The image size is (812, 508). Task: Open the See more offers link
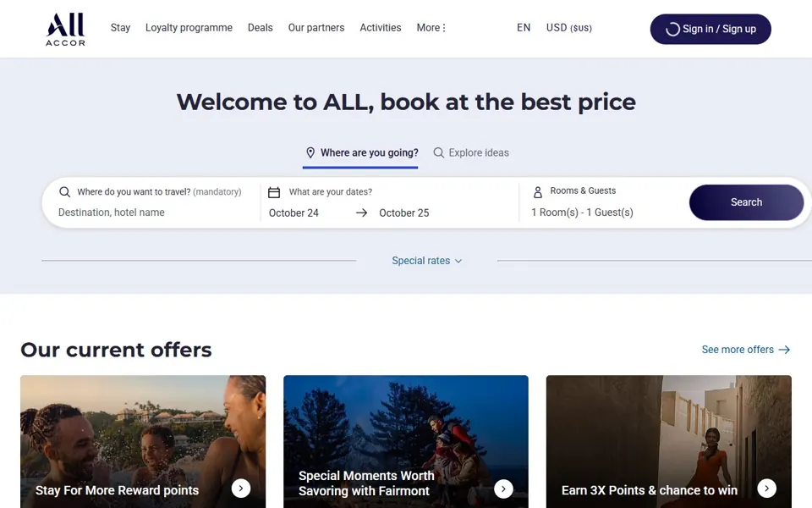(x=746, y=350)
